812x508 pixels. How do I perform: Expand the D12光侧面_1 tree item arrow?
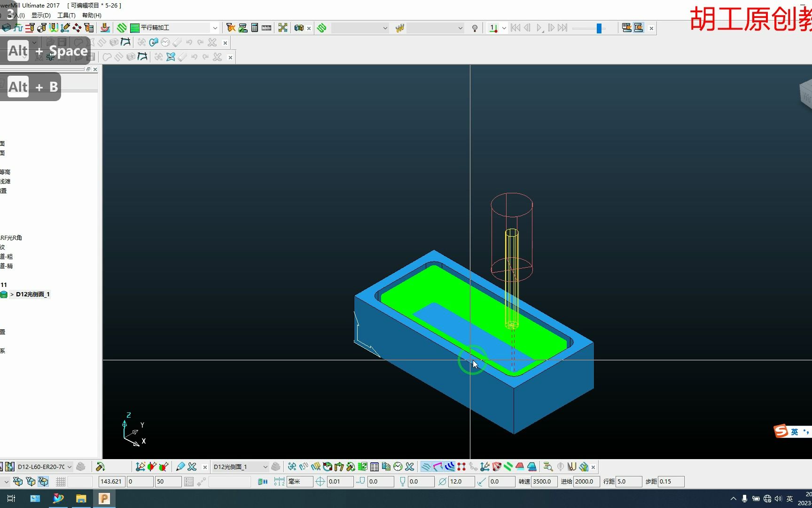[x=12, y=294]
